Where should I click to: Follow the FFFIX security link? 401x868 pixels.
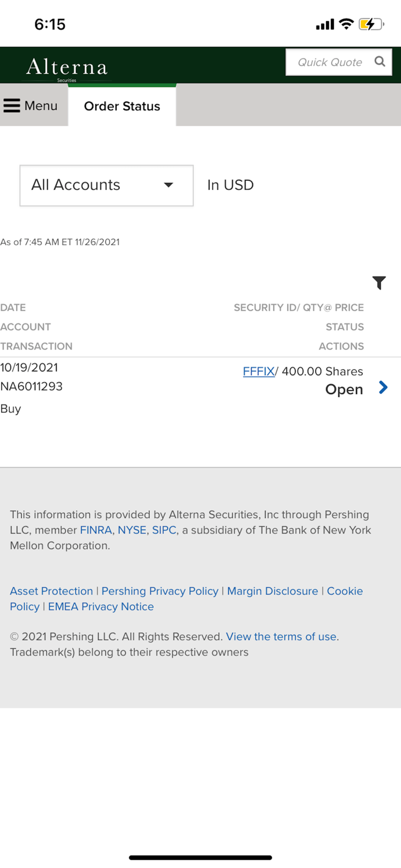click(258, 371)
